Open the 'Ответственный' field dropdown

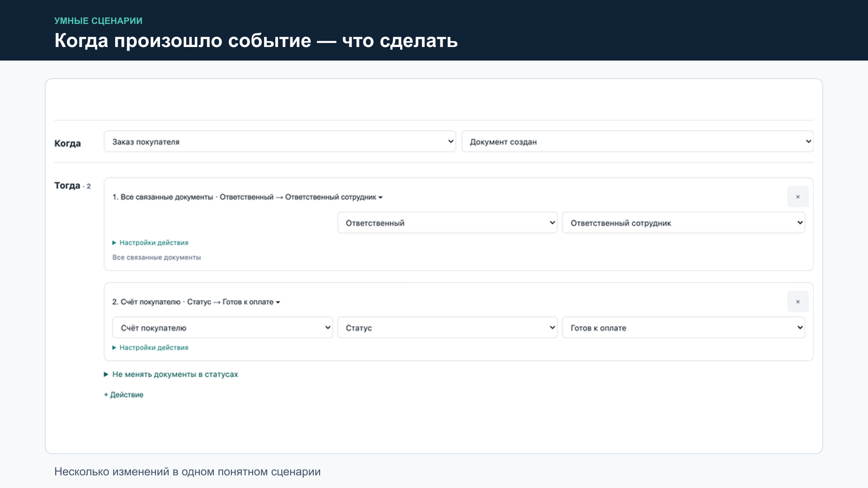click(x=447, y=223)
